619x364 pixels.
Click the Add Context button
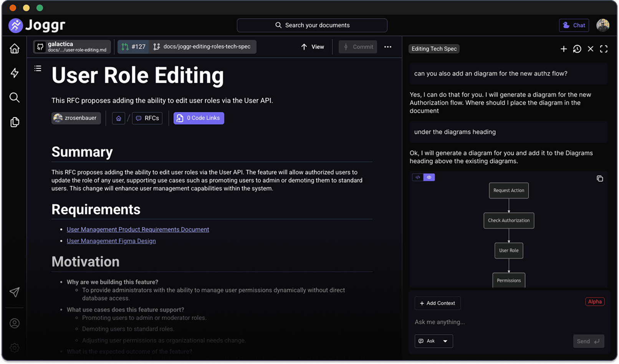point(437,303)
